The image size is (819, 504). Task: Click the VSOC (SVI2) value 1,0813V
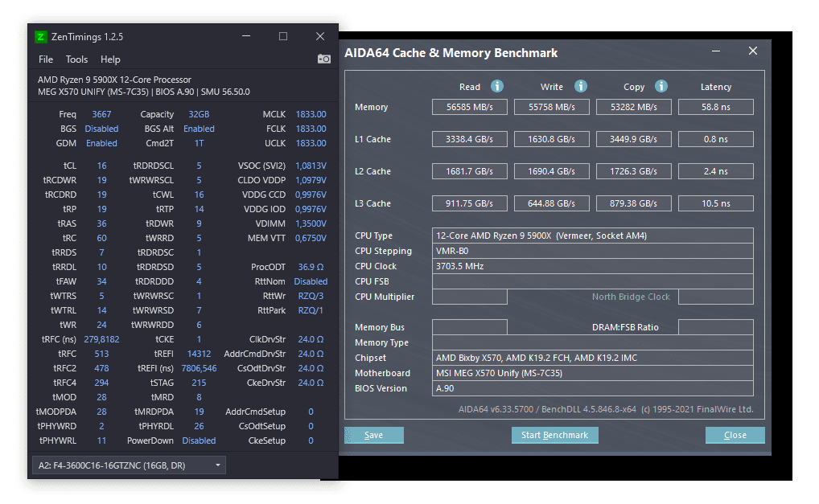311,166
